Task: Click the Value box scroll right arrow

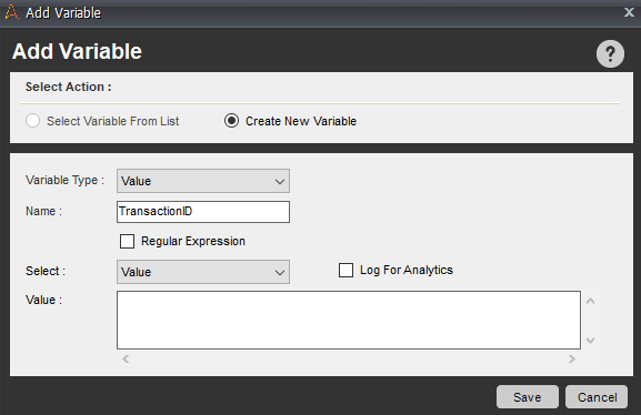Action: 571,358
